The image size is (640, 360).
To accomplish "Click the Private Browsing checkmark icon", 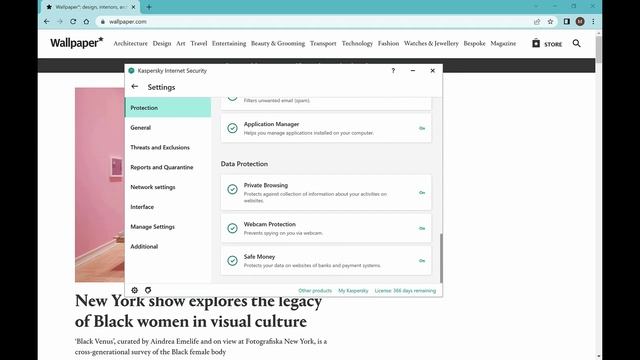I will 232,189.
